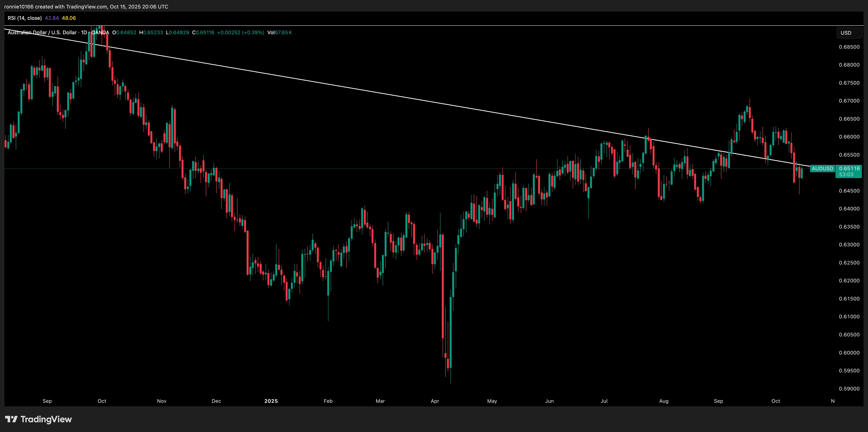
Task: Click the +0.00252 (+0.39%) change value
Action: [x=240, y=33]
